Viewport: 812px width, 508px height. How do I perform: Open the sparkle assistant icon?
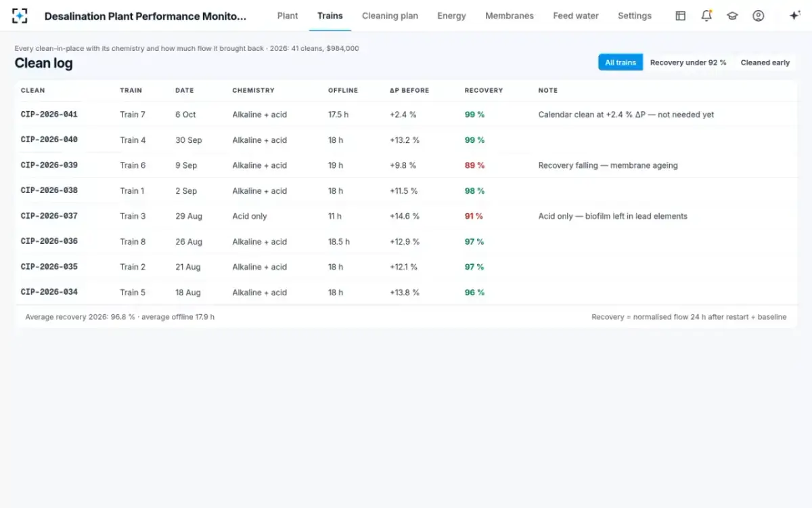(795, 16)
